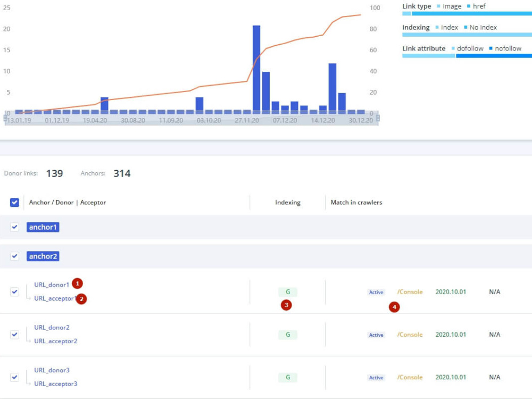Screen dimensions: 532x399
Task: Click the tall chart bar near 14.12.20
Action: 332,88
